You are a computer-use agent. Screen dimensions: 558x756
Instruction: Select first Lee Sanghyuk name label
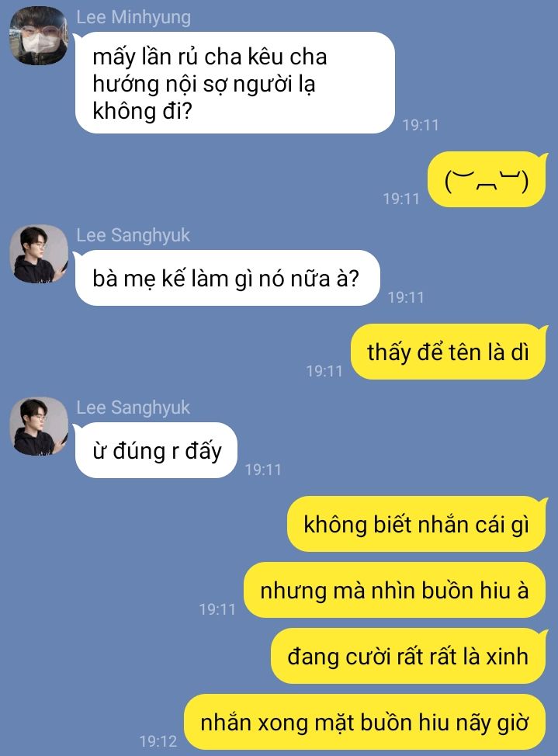point(133,235)
